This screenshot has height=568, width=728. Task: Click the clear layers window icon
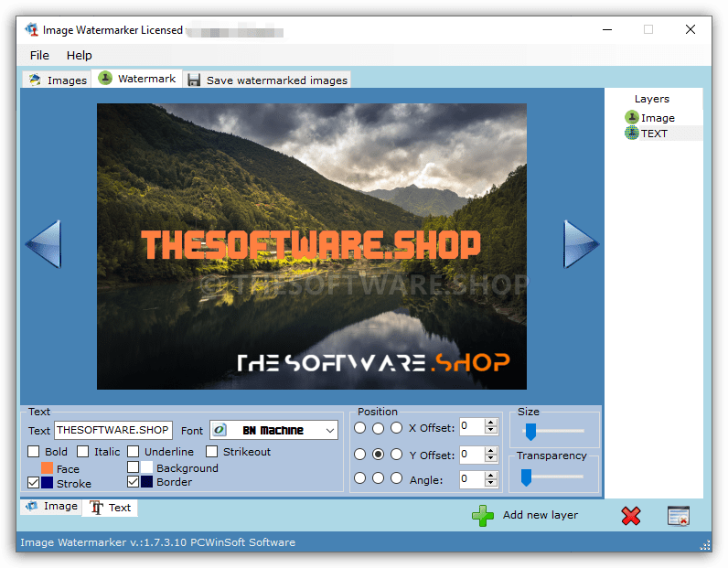click(x=679, y=516)
